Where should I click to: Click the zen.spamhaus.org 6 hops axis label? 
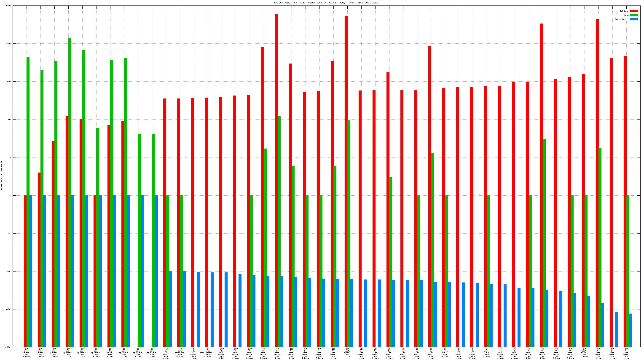click(180, 352)
